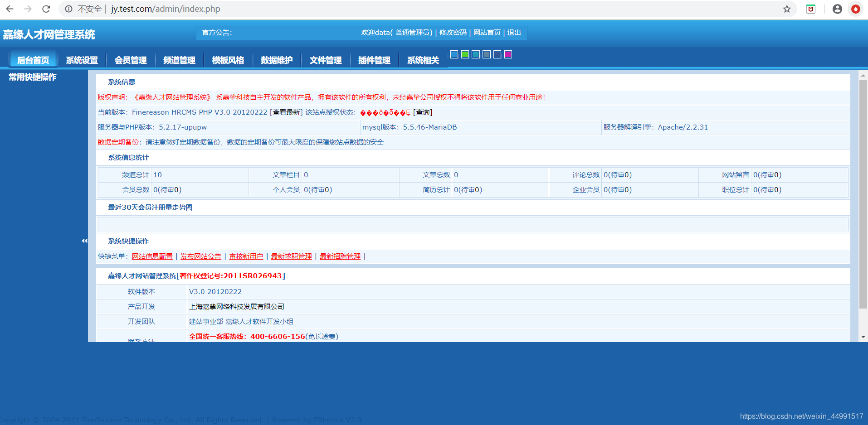Open the 模板风格 menu
Image resolution: width=868 pixels, height=425 pixels.
pos(228,60)
